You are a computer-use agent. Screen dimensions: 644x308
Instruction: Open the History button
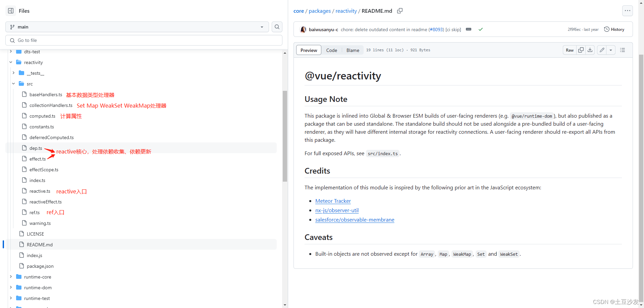point(614,29)
